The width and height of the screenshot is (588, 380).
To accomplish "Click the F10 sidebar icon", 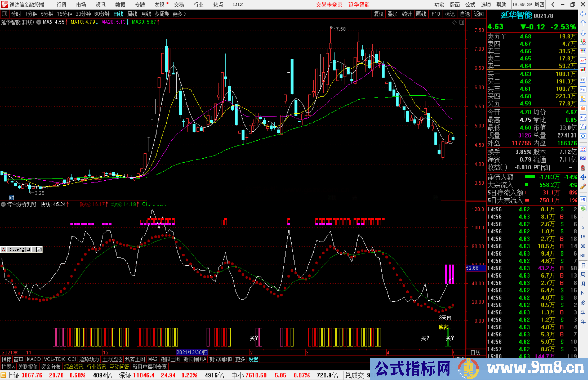I will point(583,89).
